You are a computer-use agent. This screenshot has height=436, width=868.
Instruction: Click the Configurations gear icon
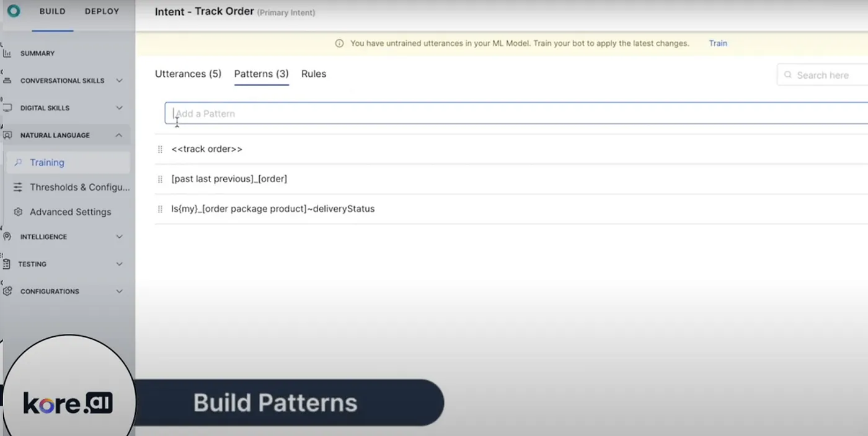pos(7,291)
